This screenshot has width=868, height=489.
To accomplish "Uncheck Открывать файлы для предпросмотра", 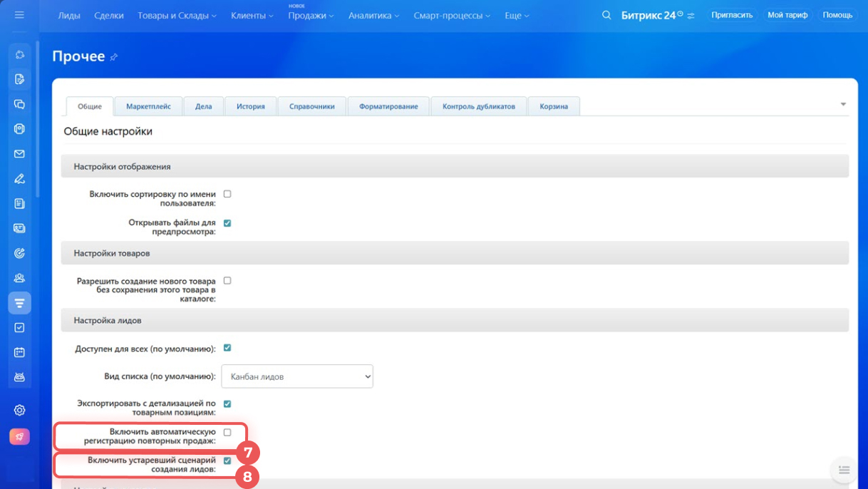I will pos(227,223).
